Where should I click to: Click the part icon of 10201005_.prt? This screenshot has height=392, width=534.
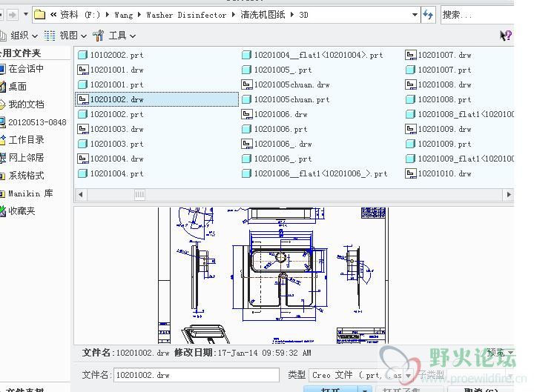pyautogui.click(x=246, y=70)
